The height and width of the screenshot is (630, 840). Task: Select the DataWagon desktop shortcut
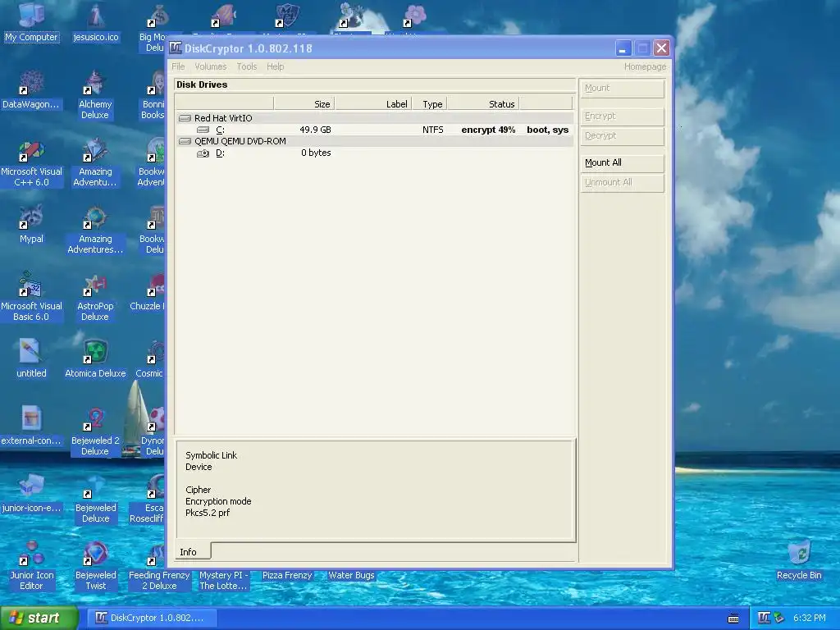(x=31, y=89)
